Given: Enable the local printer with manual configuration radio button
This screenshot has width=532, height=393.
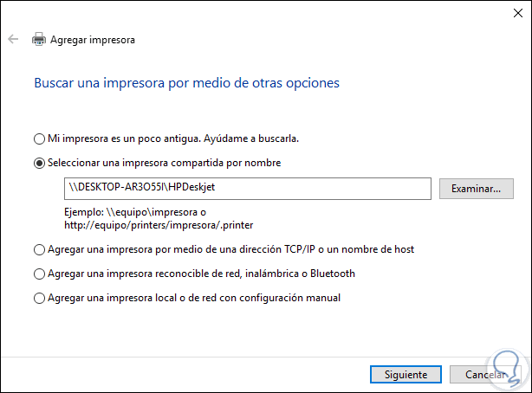Looking at the screenshot, I should pyautogui.click(x=38, y=298).
